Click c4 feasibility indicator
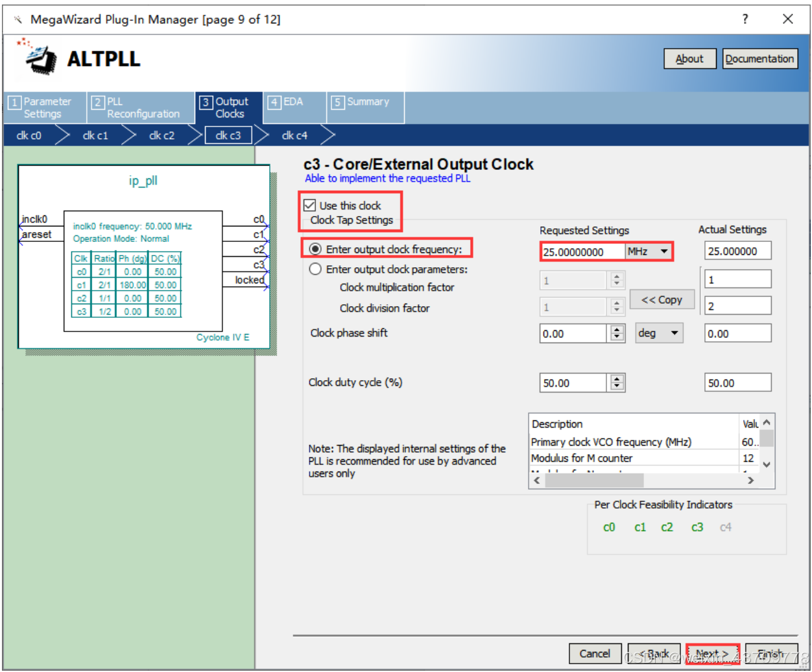812x672 pixels. coord(726,527)
